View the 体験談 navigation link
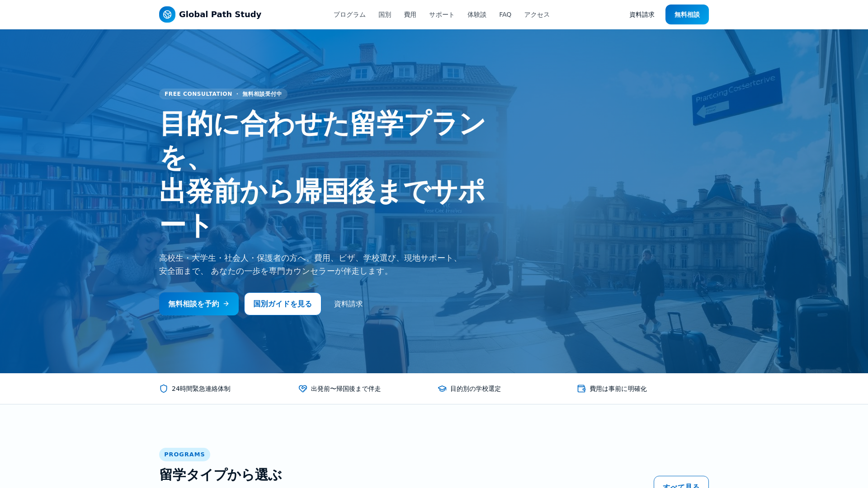868x488 pixels. [x=477, y=14]
